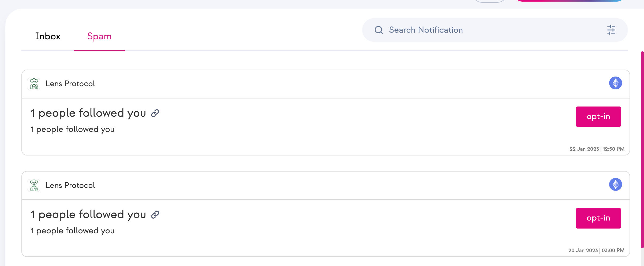Click the 22 Jan notification heading text
This screenshot has height=266, width=644.
(x=88, y=113)
